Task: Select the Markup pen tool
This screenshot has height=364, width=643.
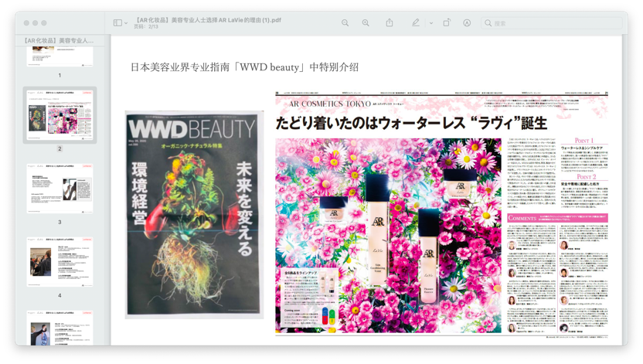Action: (416, 23)
